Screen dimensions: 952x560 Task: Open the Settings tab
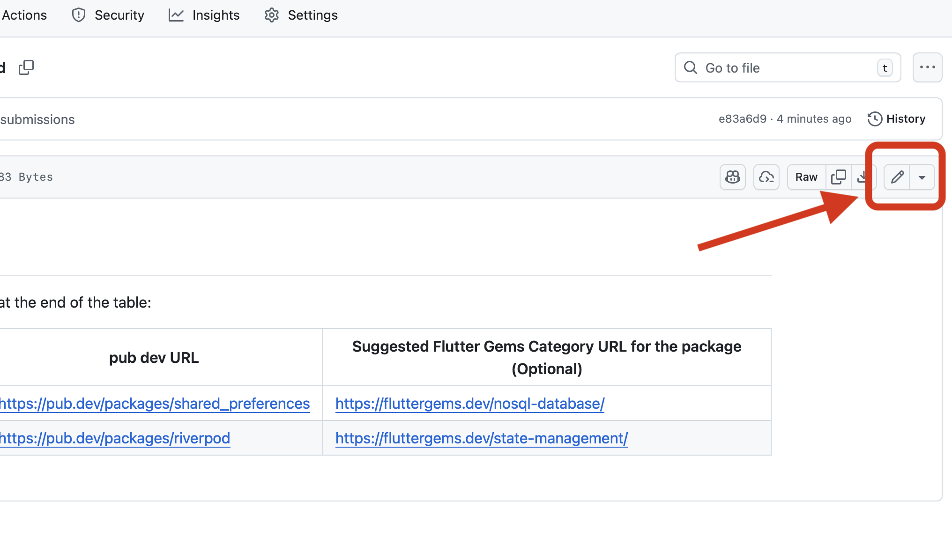(301, 15)
